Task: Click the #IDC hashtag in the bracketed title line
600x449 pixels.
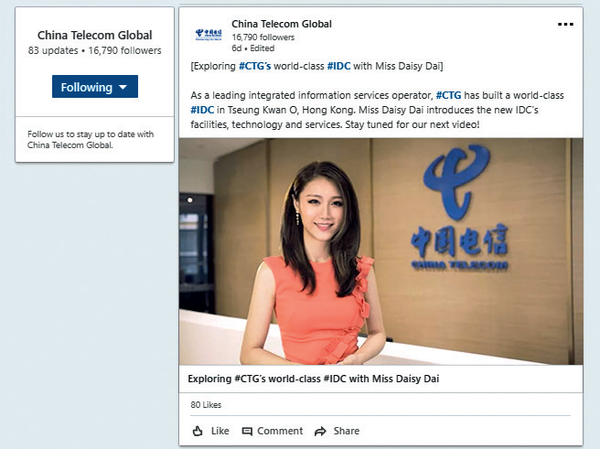Action: pos(339,66)
